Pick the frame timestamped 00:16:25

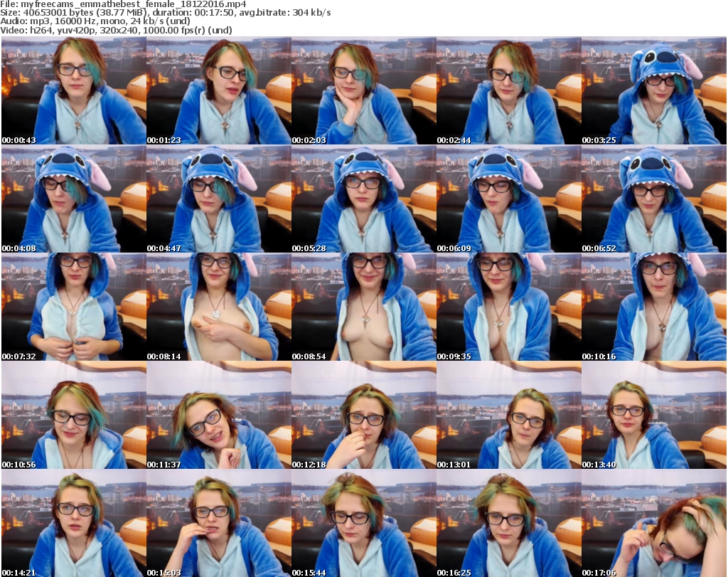click(509, 523)
